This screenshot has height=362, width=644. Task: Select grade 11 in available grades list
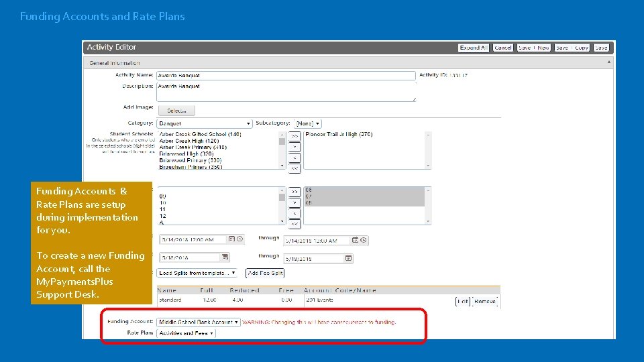coord(162,209)
